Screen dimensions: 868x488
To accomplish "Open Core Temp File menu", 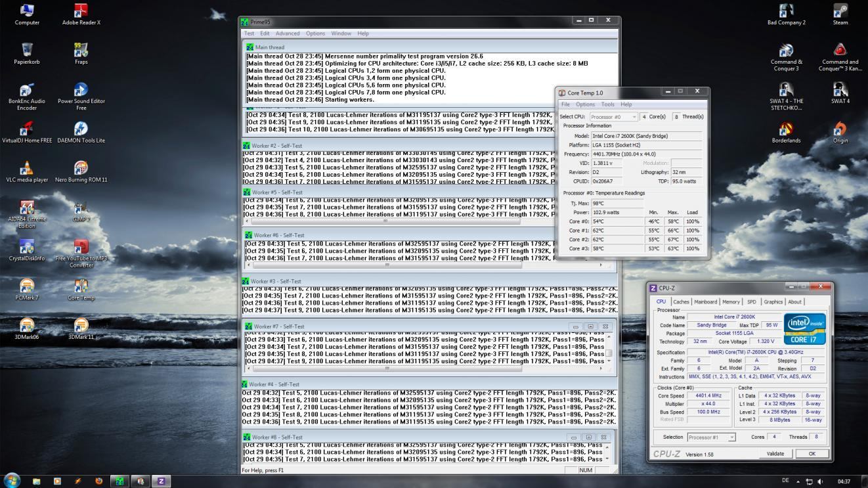I will (x=565, y=104).
